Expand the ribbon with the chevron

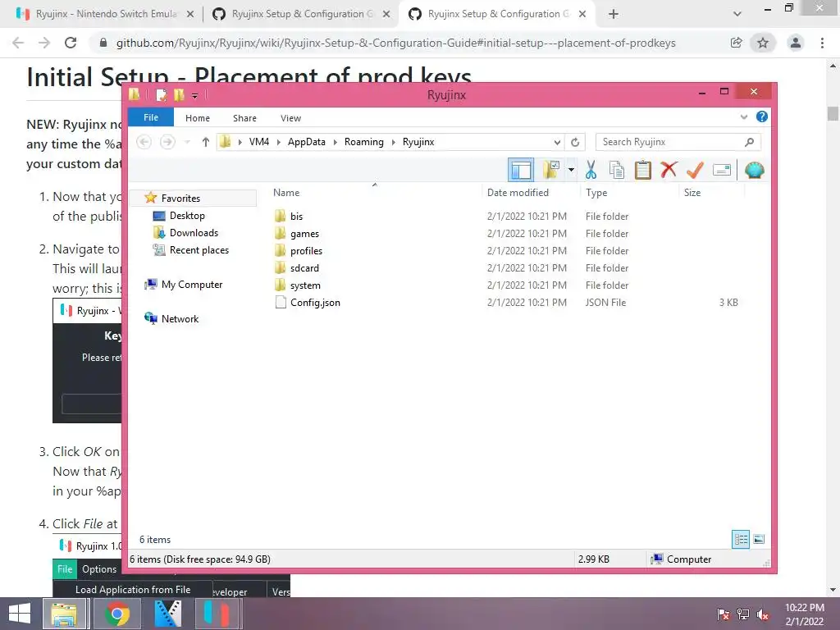[x=743, y=116]
